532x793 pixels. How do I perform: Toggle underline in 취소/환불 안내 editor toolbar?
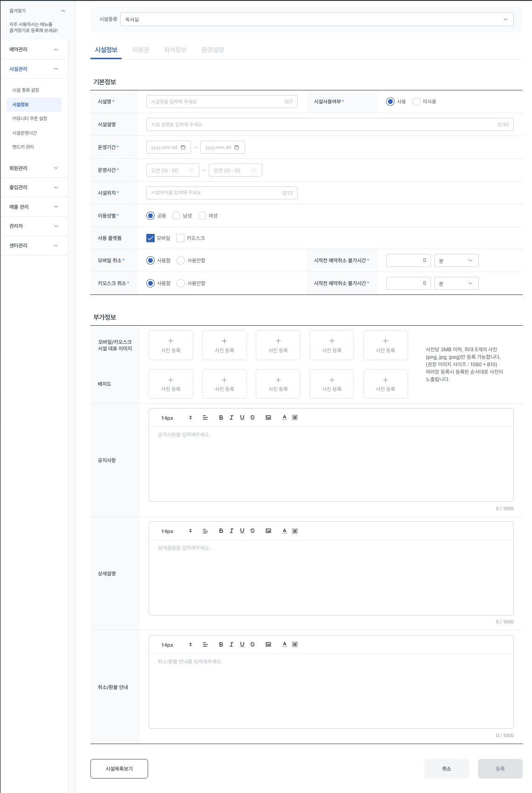click(x=242, y=644)
